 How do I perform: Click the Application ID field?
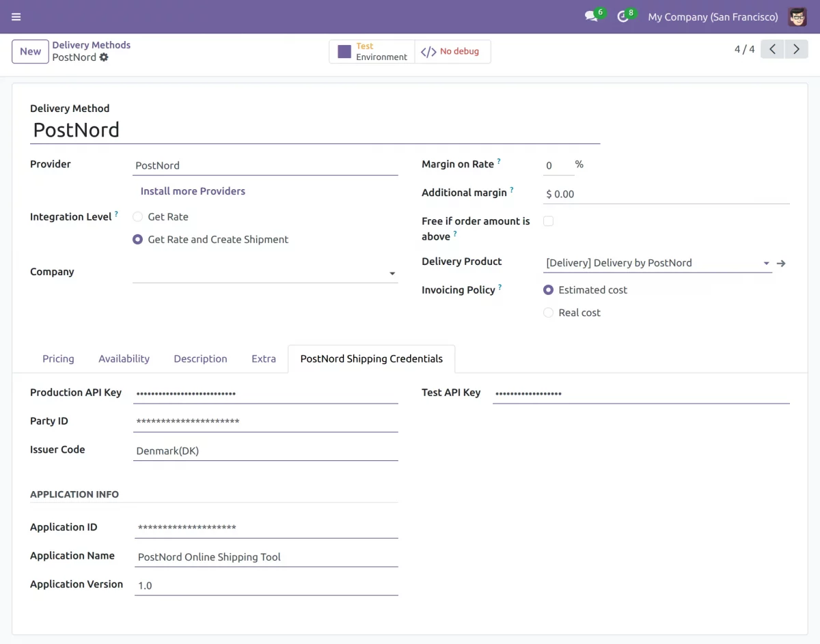click(x=266, y=528)
